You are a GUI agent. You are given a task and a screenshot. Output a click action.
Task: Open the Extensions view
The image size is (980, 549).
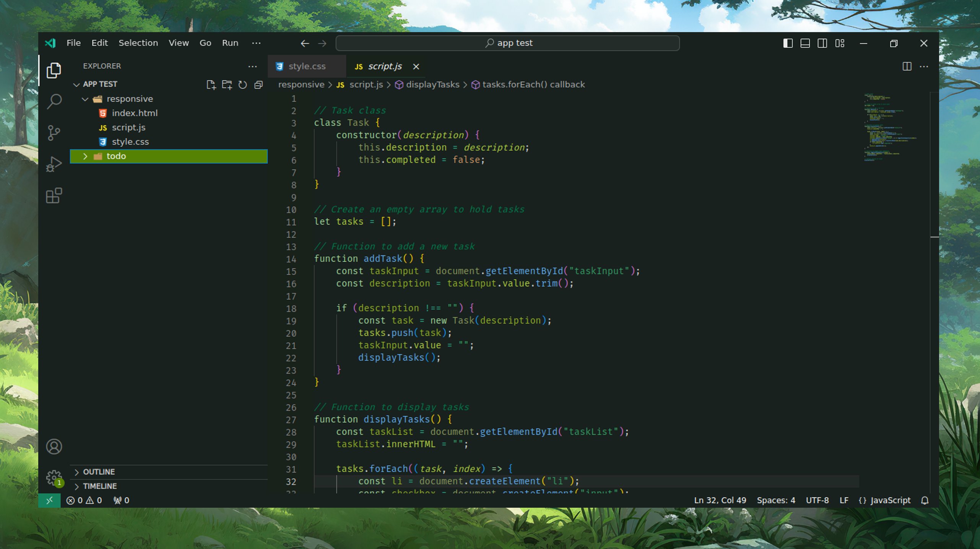click(x=54, y=196)
